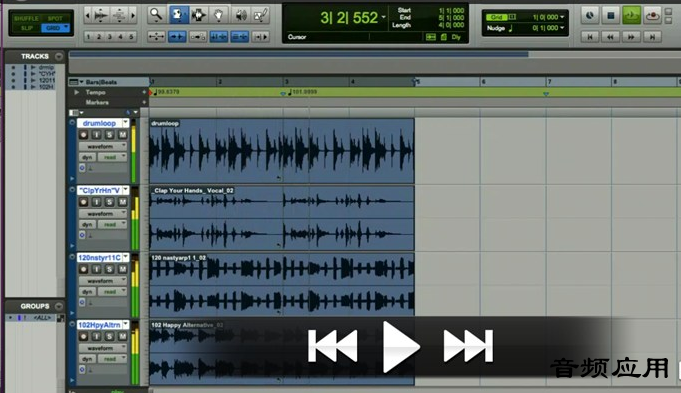Open Tracks list popup menu
The image size is (681, 393).
point(59,56)
